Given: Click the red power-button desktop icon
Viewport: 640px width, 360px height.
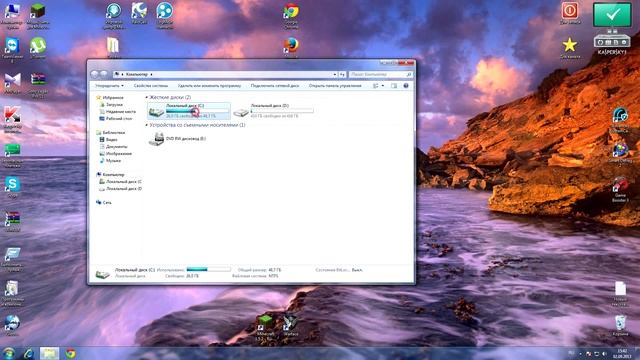Looking at the screenshot, I should click(x=570, y=11).
